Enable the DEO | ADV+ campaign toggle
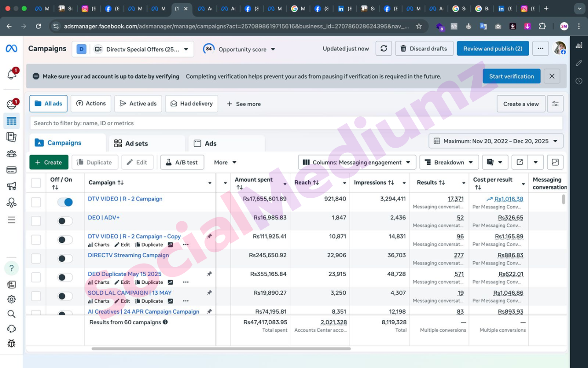Screen dimensions: 588x368 point(65,221)
